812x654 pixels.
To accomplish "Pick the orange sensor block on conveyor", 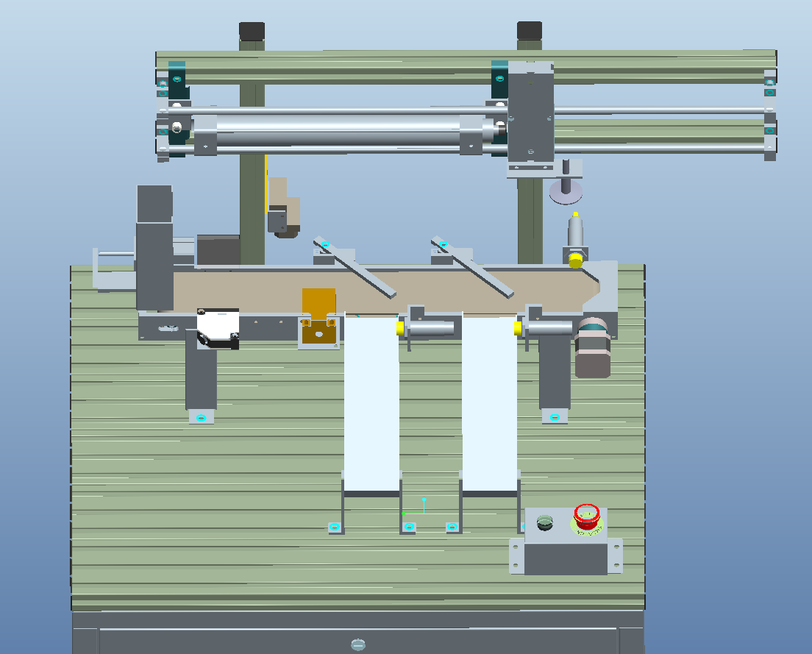I will (x=319, y=316).
